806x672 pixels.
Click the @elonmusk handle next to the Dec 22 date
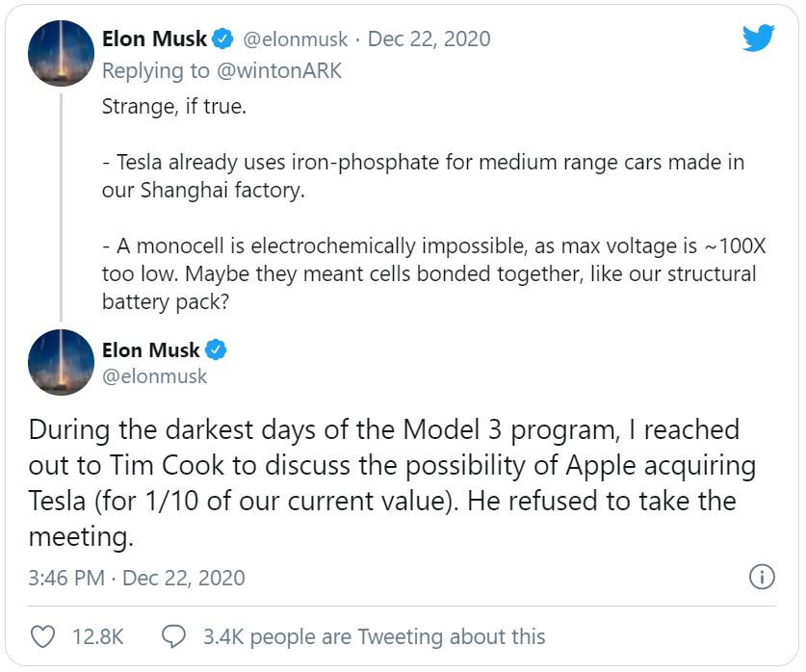coord(297,39)
